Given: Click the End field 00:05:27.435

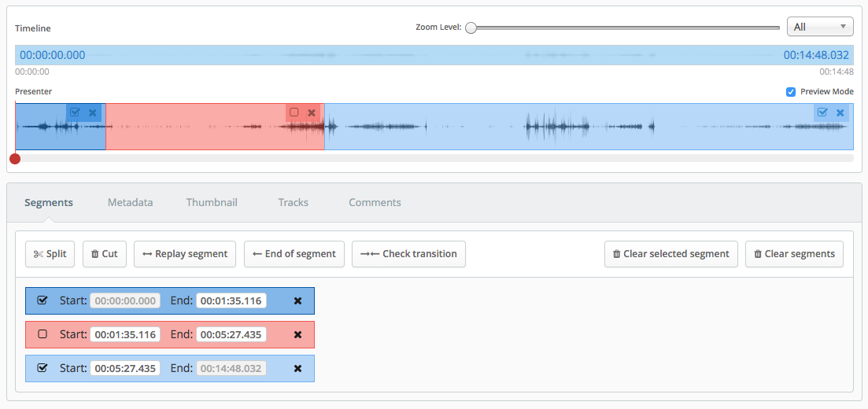Looking at the screenshot, I should click(x=231, y=334).
